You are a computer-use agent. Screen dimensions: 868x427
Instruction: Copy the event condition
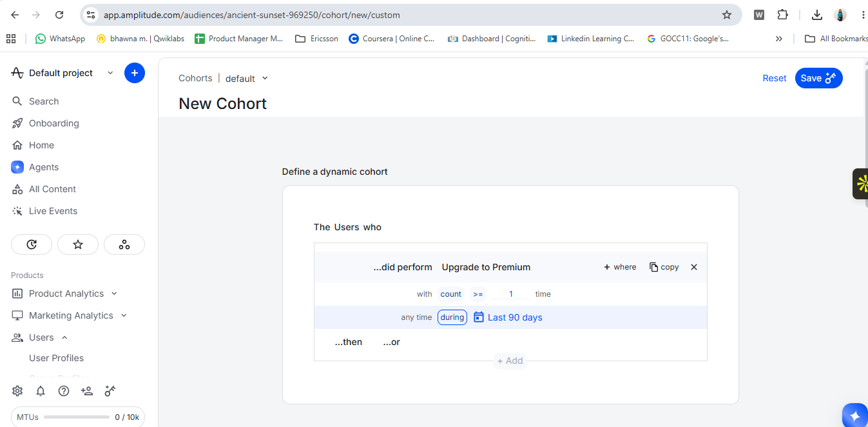click(x=664, y=267)
